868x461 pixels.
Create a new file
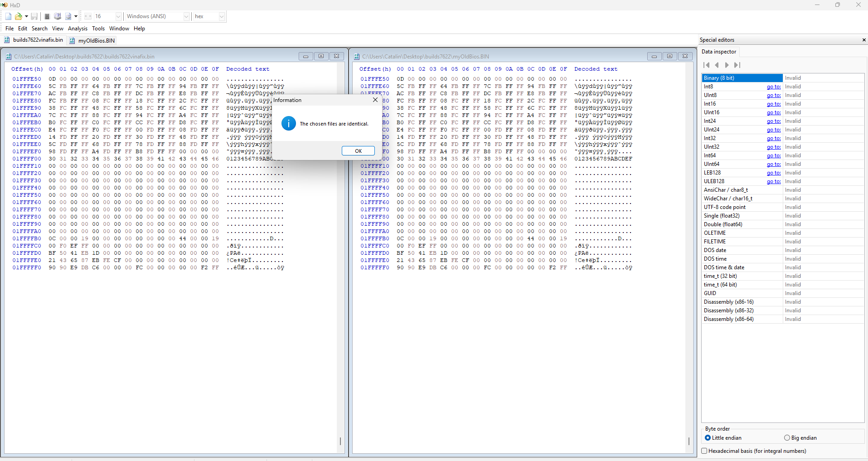pos(8,16)
